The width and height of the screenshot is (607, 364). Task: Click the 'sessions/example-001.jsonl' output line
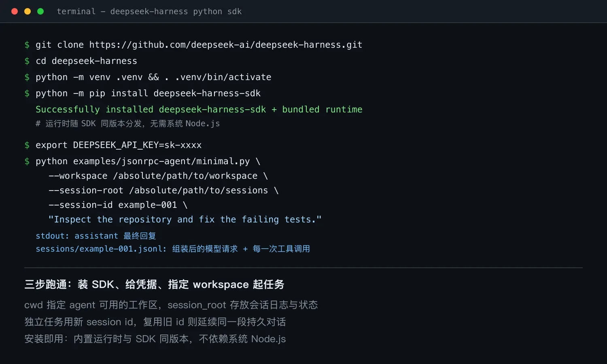[173, 249]
